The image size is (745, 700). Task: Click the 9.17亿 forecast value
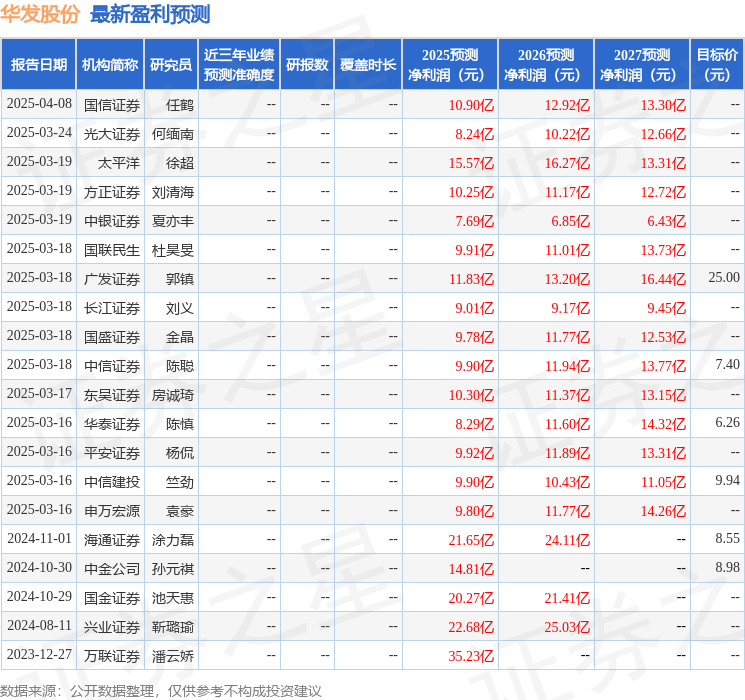571,308
